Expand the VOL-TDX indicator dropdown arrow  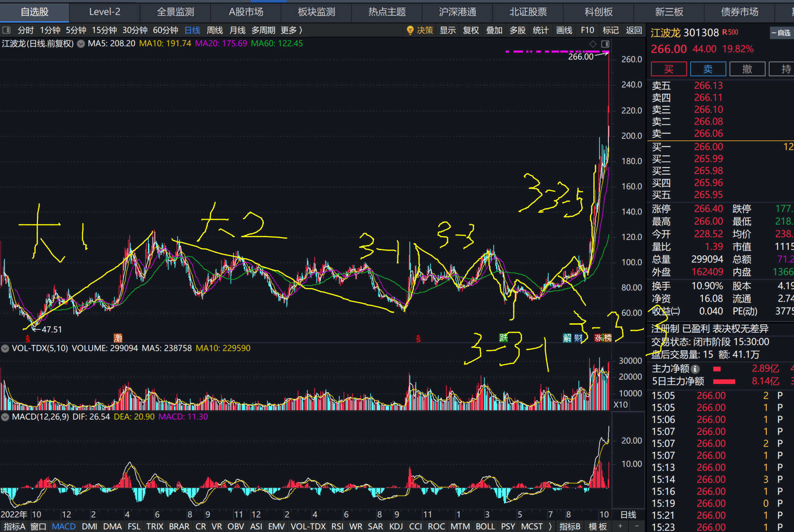(5, 348)
